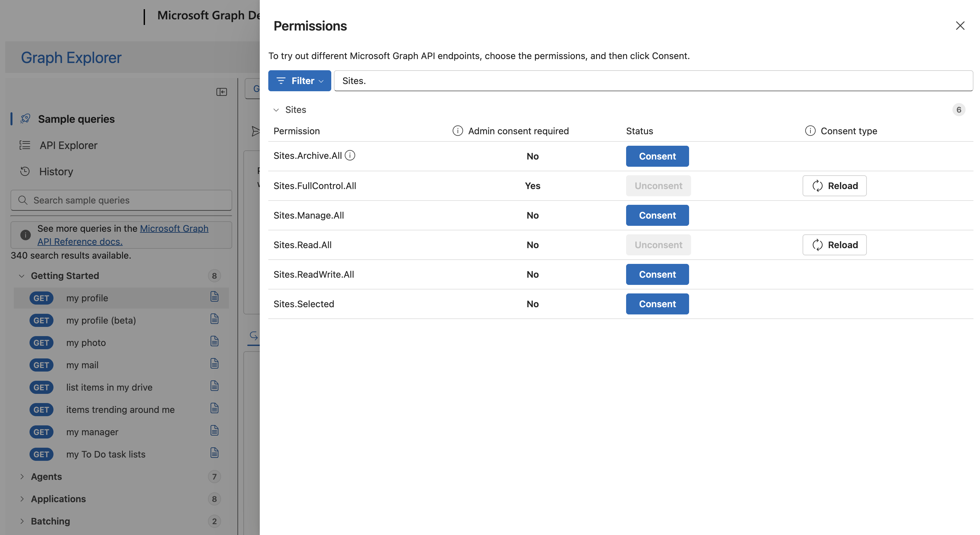Click the Search sample queries field

(121, 200)
